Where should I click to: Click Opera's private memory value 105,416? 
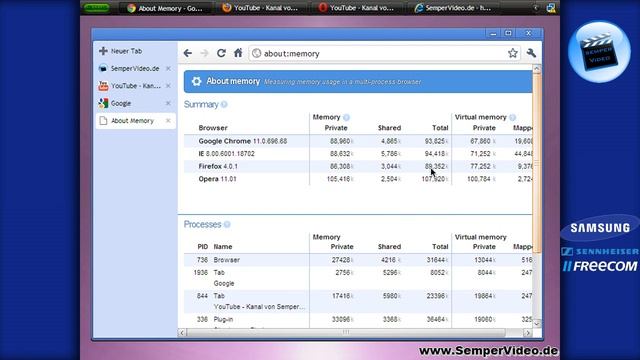click(x=338, y=179)
